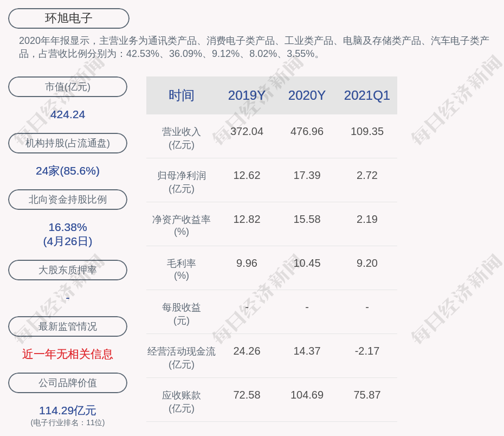504x436 pixels.
Task: Click the 环旭电子 company name pill
Action: pyautogui.click(x=68, y=18)
